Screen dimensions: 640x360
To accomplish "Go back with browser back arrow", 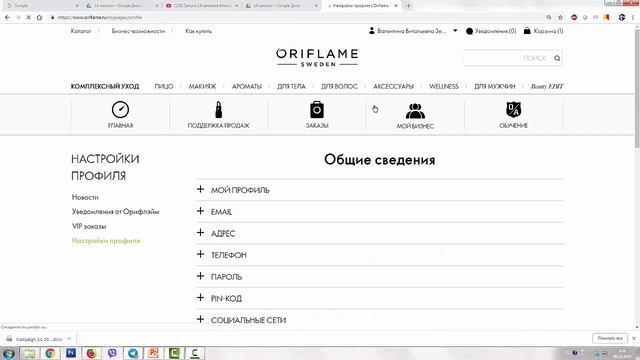I will coord(7,18).
